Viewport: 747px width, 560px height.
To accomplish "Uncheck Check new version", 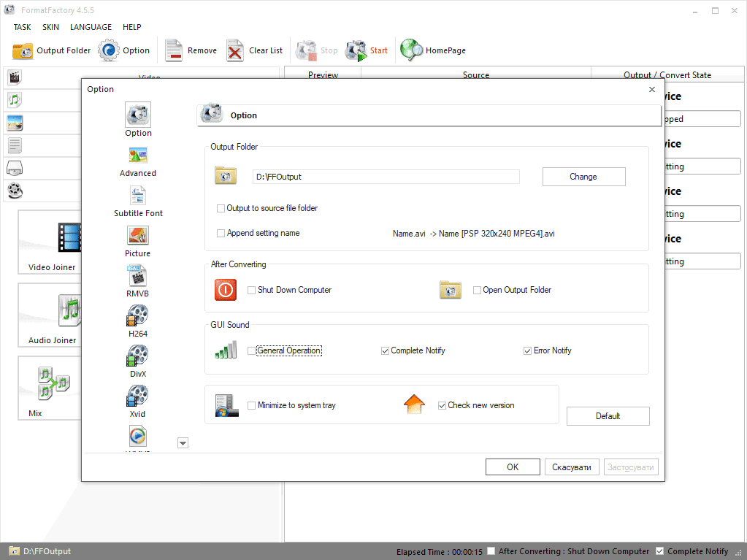I will pyautogui.click(x=442, y=406).
